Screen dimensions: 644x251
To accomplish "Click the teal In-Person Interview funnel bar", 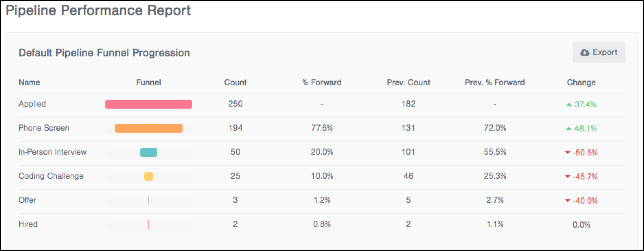I will pyautogui.click(x=149, y=152).
